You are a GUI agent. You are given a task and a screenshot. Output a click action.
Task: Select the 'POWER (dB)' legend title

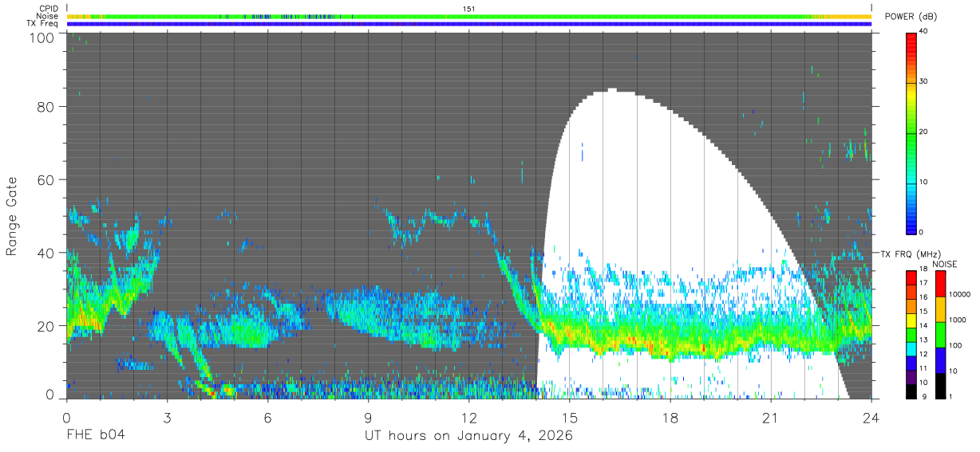911,17
